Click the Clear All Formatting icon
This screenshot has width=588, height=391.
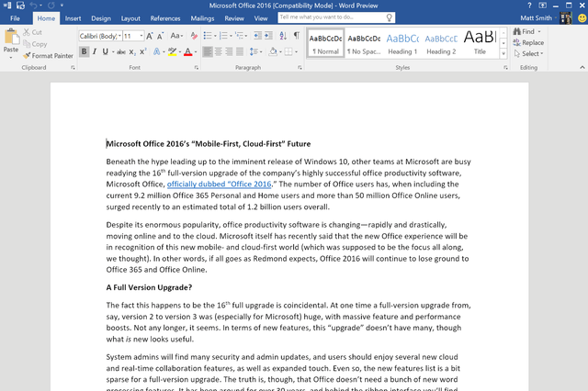point(194,36)
